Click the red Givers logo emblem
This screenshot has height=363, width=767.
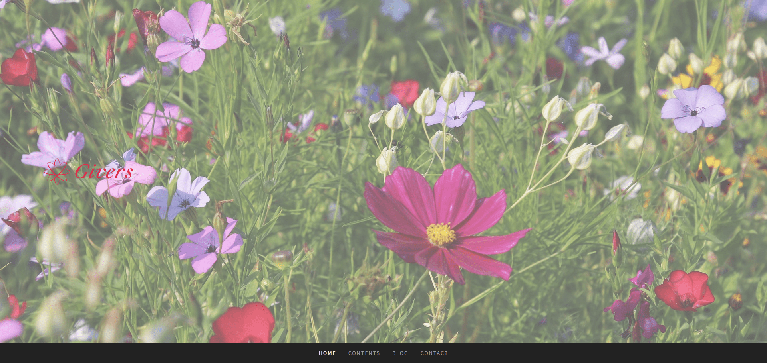56,172
